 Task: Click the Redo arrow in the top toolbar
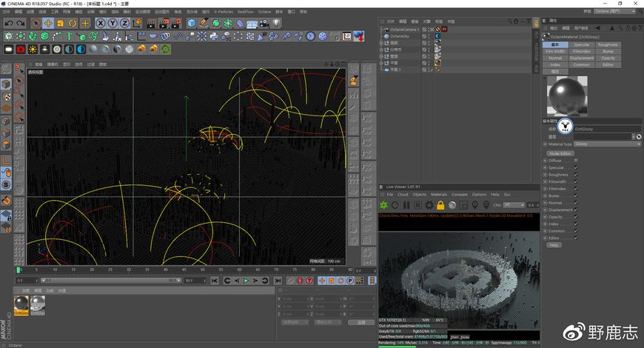20,24
